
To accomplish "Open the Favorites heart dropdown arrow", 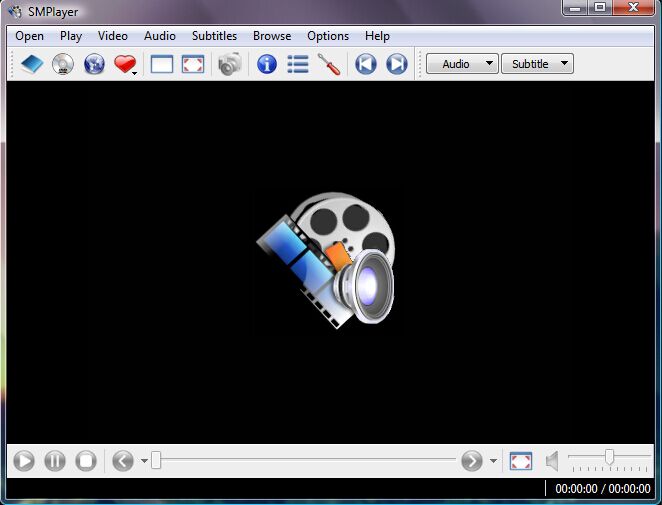I will (135, 72).
